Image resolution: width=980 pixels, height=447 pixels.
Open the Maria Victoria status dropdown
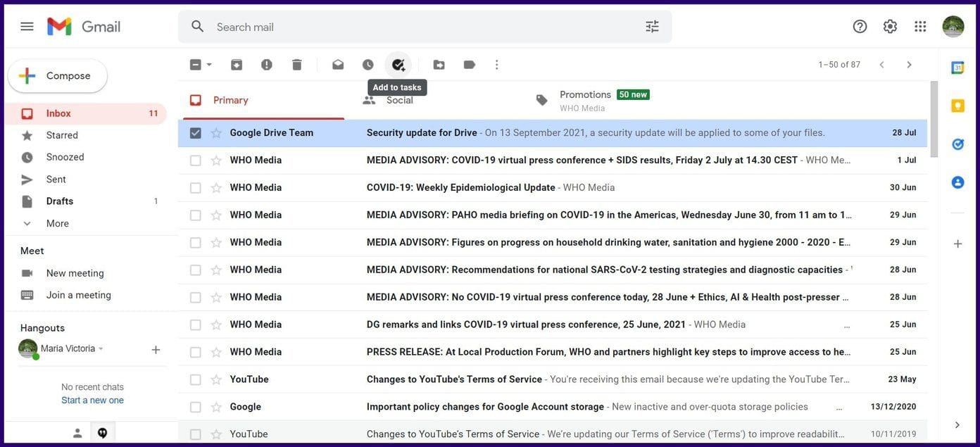click(x=101, y=348)
